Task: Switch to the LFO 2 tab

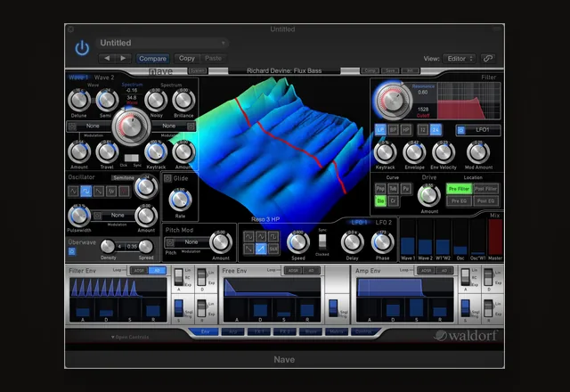Action: click(384, 222)
